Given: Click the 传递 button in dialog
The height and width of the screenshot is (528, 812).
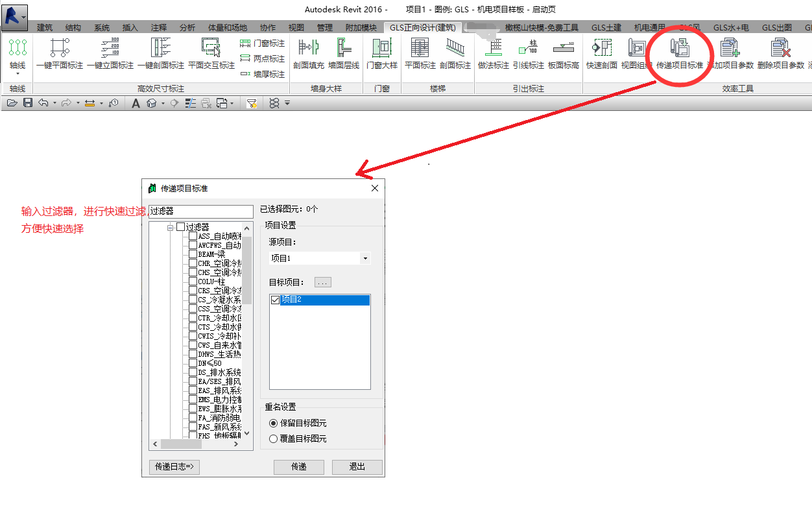Looking at the screenshot, I should coord(298,467).
